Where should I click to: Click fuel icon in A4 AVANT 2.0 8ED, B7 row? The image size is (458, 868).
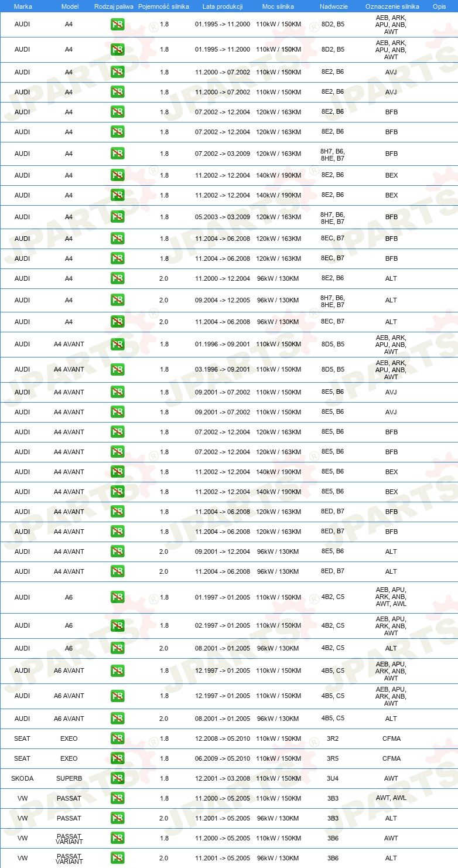117,571
